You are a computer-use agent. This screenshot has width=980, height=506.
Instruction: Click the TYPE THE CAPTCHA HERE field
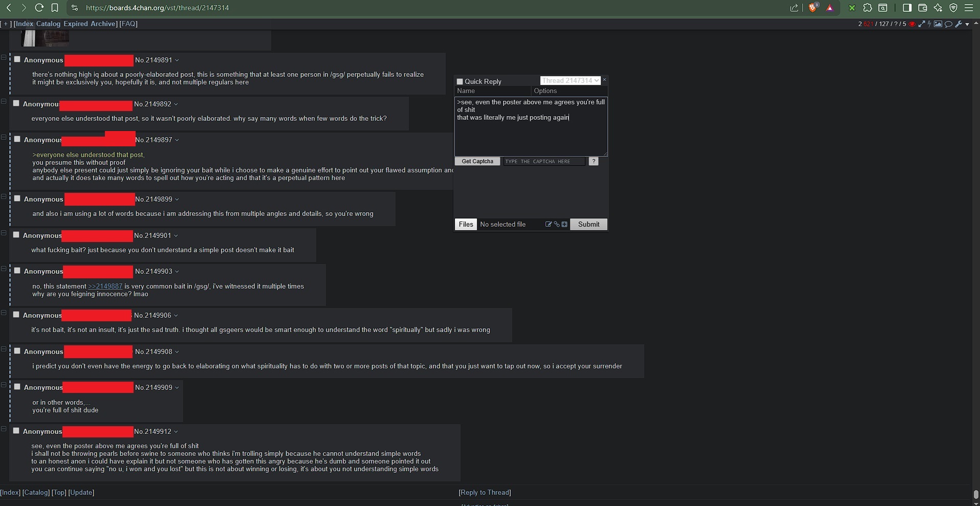tap(544, 161)
